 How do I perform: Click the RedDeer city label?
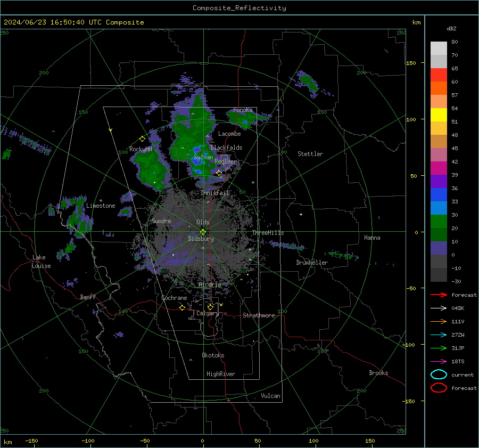(x=226, y=161)
